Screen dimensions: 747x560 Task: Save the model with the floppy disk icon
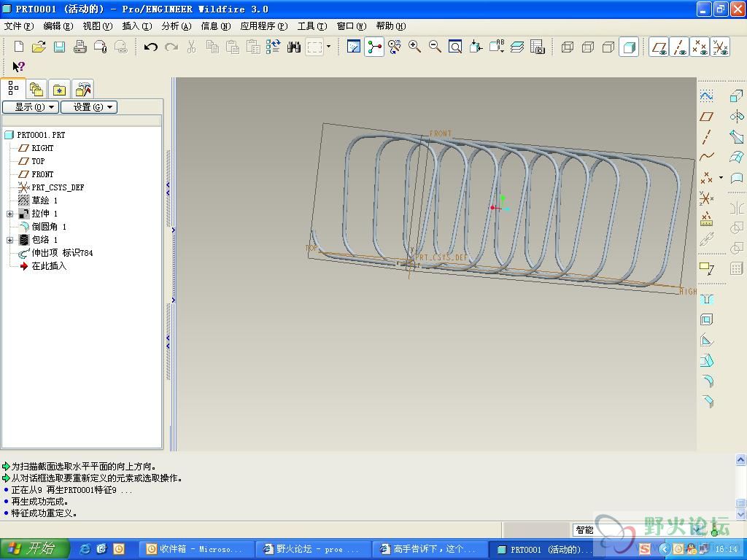59,47
